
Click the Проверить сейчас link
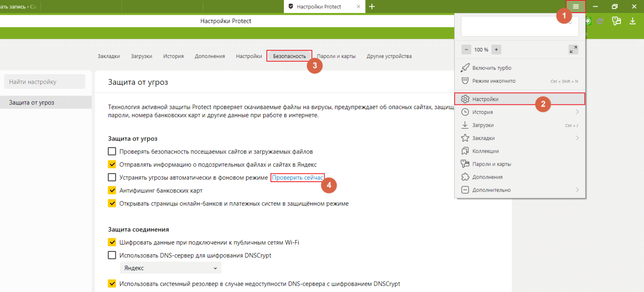297,178
